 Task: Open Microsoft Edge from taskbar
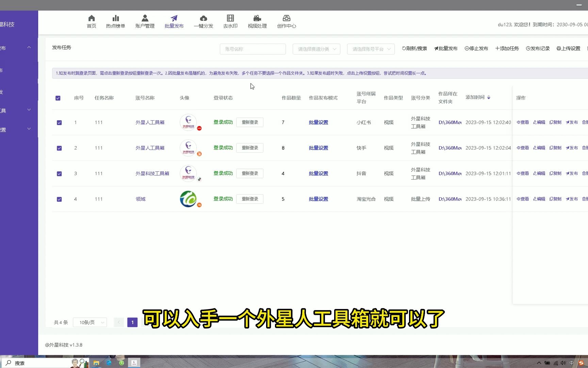(109, 363)
